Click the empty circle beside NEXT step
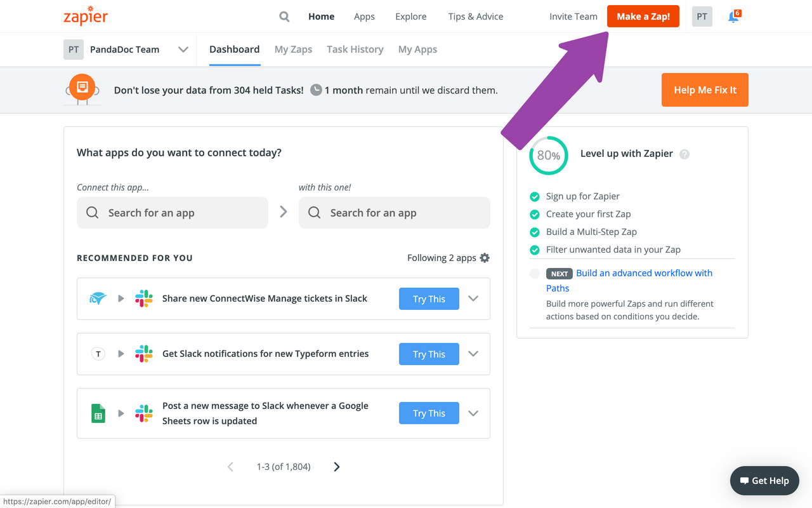 point(535,274)
